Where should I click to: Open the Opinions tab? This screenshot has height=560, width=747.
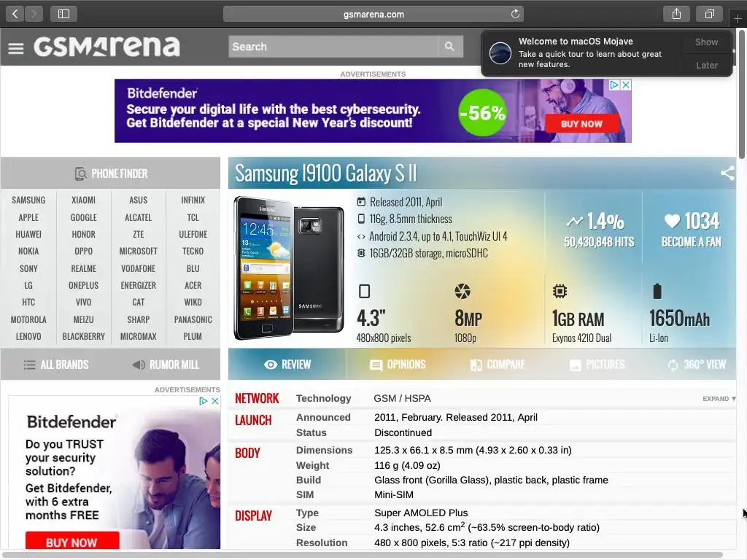398,365
